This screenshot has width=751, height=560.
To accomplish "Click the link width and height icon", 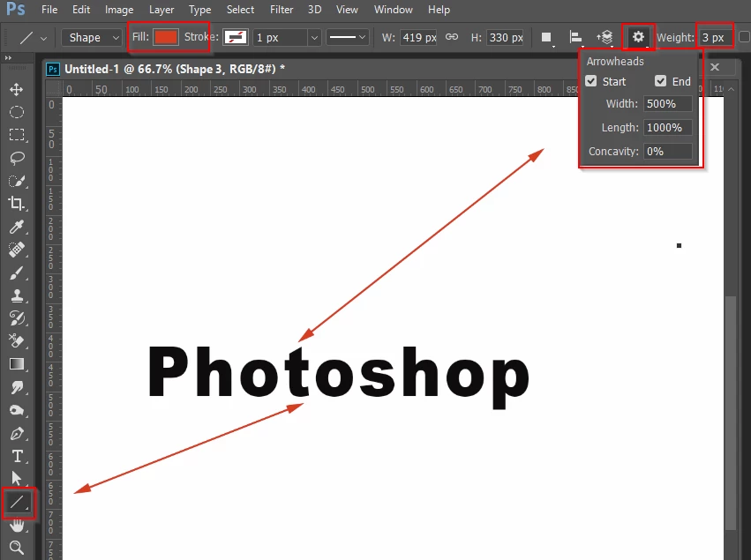I will point(452,37).
